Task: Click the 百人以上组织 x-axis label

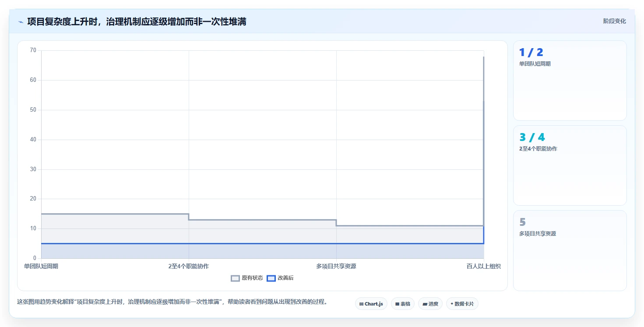Action: coord(484,266)
